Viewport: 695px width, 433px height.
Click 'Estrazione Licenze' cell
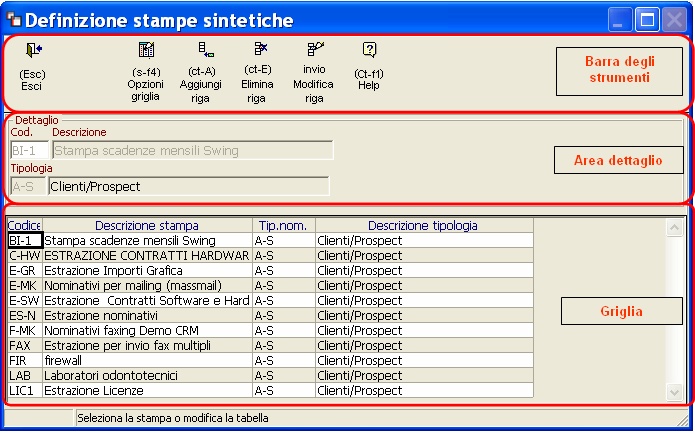tap(147, 391)
